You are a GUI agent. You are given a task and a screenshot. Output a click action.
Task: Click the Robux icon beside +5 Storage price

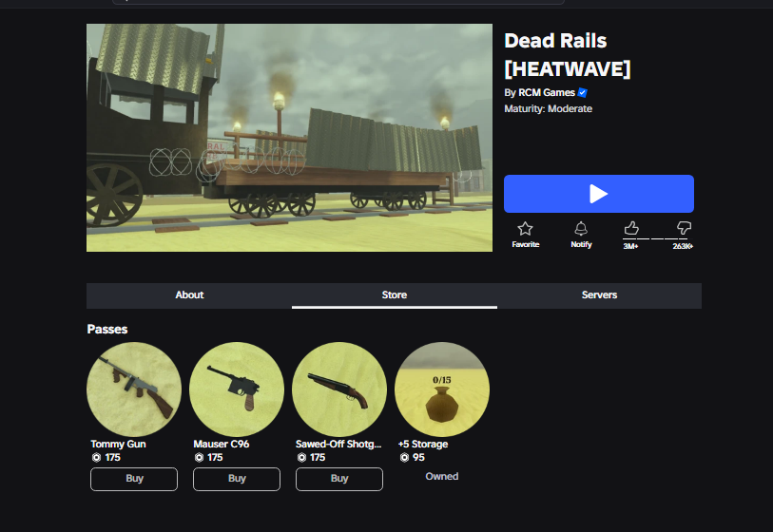click(x=404, y=458)
